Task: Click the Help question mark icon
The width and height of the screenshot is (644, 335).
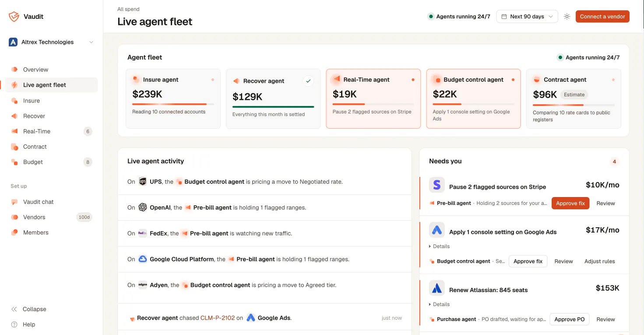Action: pyautogui.click(x=14, y=324)
